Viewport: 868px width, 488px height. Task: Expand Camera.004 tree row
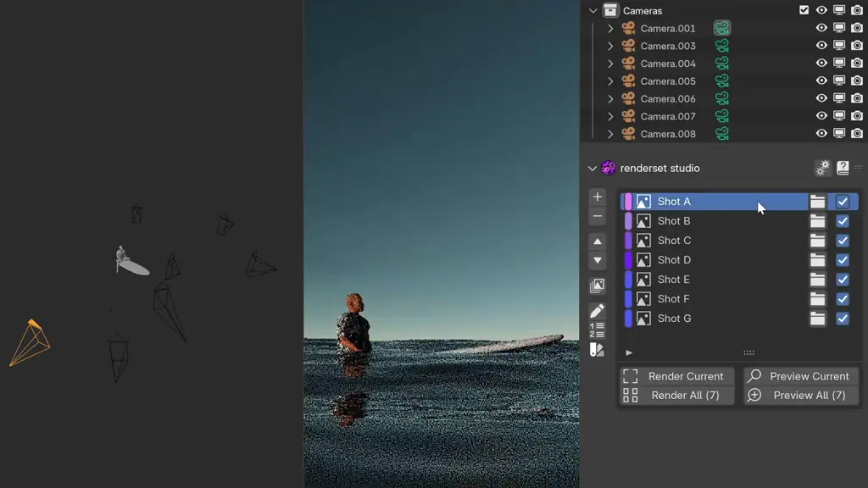click(610, 64)
